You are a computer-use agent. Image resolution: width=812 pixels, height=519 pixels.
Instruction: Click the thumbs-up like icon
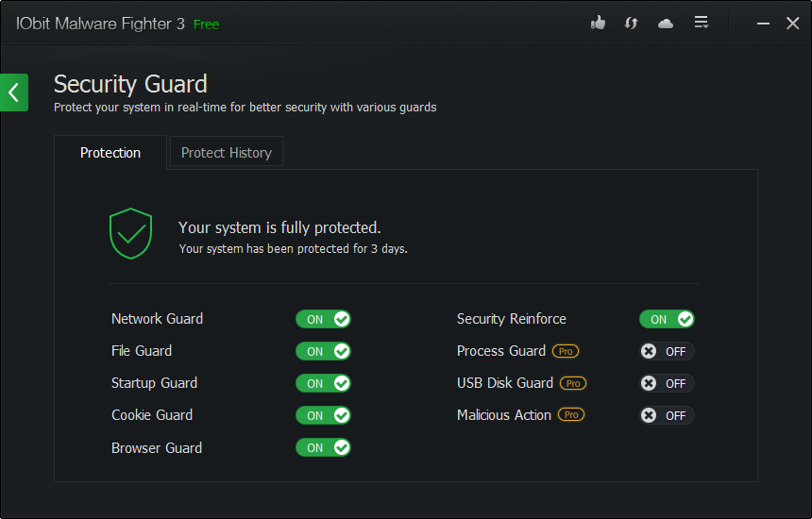(598, 23)
